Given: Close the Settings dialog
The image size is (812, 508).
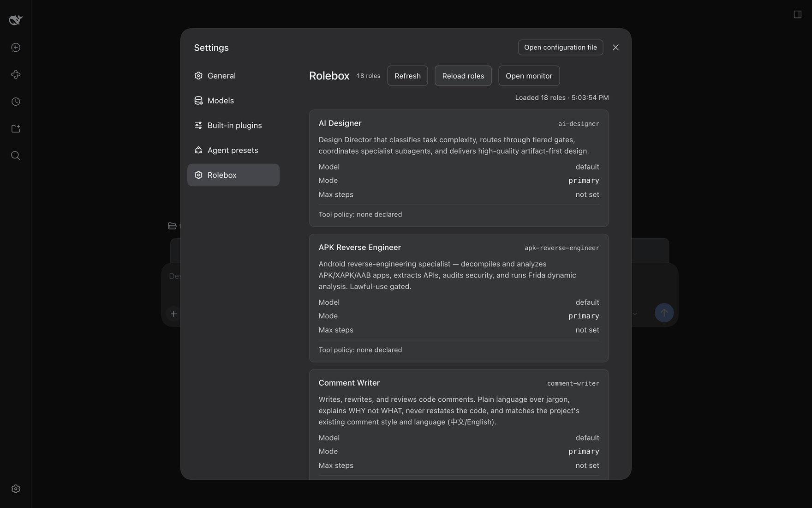Looking at the screenshot, I should pyautogui.click(x=615, y=48).
